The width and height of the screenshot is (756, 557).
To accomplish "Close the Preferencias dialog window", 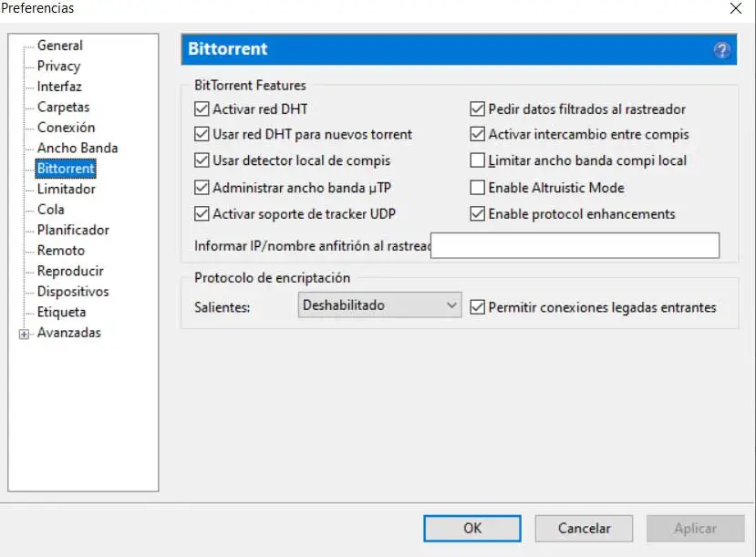I will [x=736, y=9].
